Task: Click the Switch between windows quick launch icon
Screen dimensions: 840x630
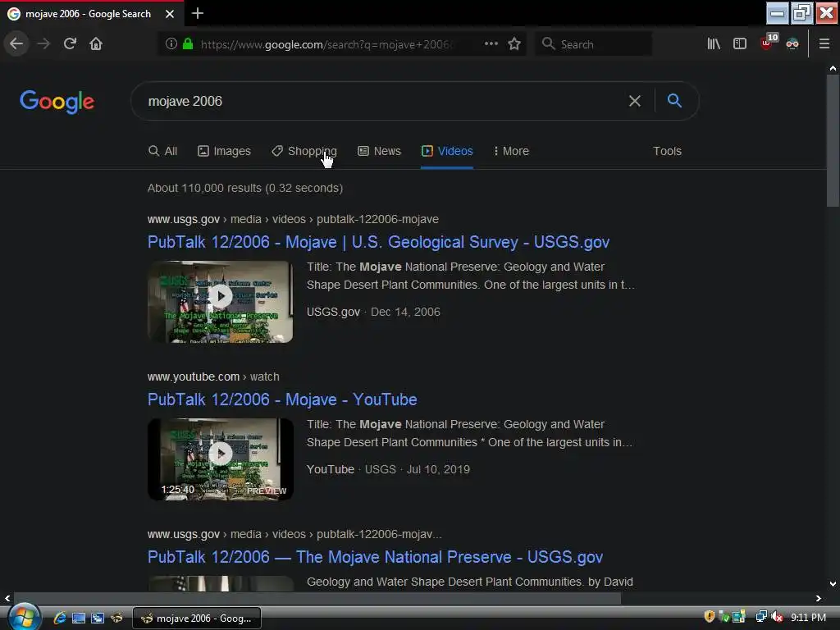Action: pyautogui.click(x=98, y=619)
